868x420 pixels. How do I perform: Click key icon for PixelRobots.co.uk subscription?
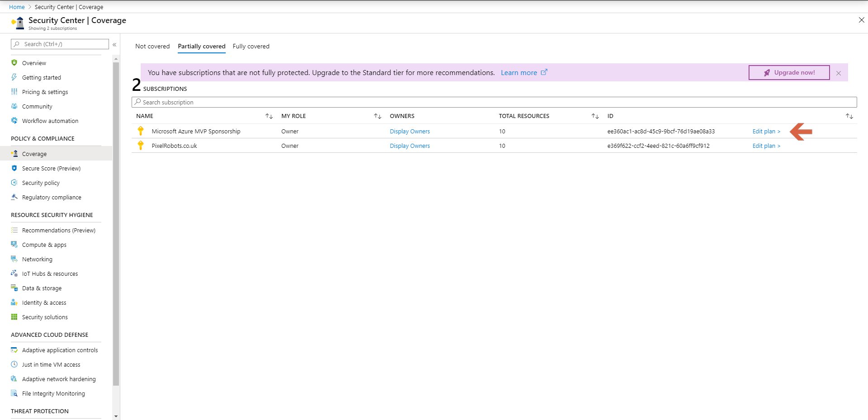pos(141,146)
